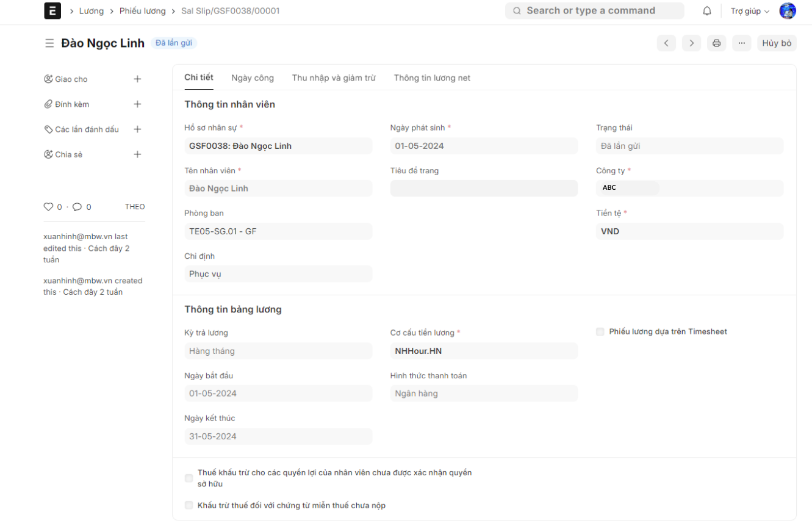Go to next document arrow
Image resolution: width=812 pixels, height=526 pixels.
point(691,43)
